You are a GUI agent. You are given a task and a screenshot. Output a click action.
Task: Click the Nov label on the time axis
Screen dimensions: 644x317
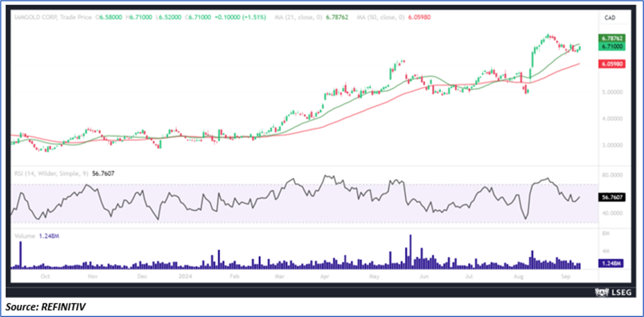click(x=93, y=276)
